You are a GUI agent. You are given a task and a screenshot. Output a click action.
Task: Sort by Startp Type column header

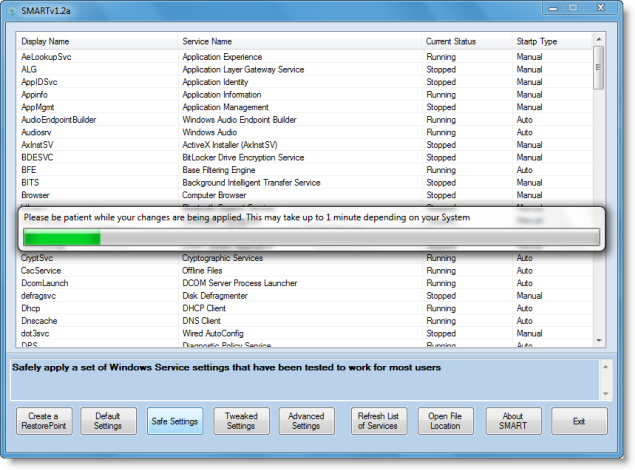pyautogui.click(x=552, y=41)
